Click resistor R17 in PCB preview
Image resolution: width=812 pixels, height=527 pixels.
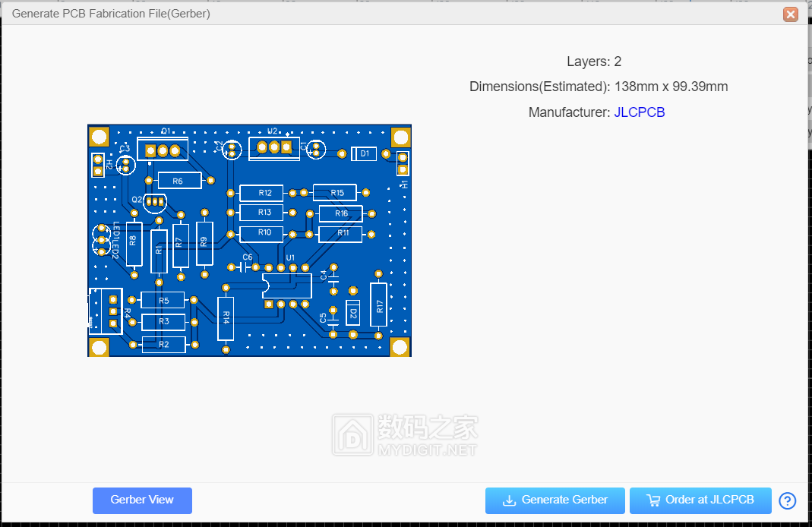[378, 306]
